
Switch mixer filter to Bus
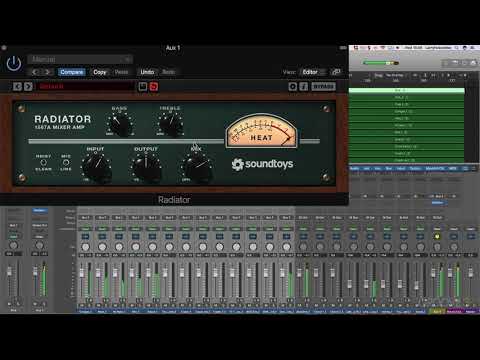click(389, 169)
